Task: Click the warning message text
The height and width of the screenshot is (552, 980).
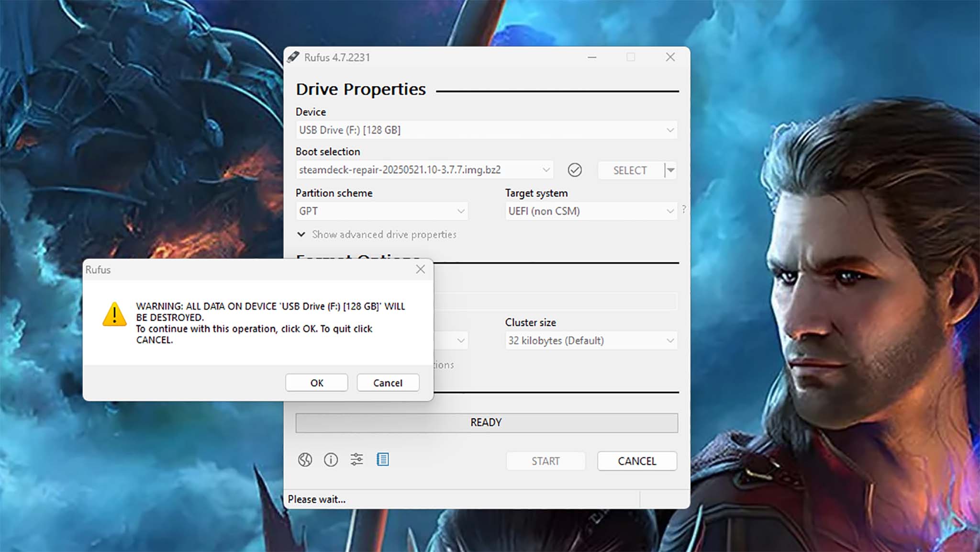Action: point(270,323)
